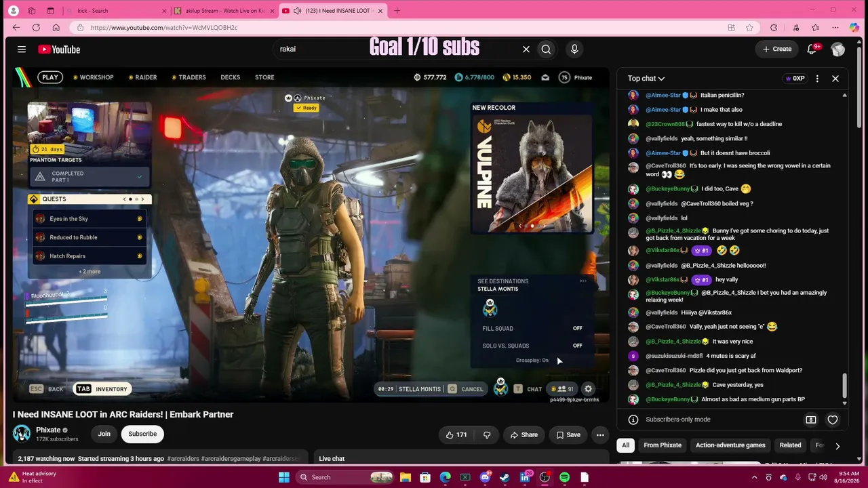
Task: Open the Vulpine new recolor card
Action: (532, 167)
